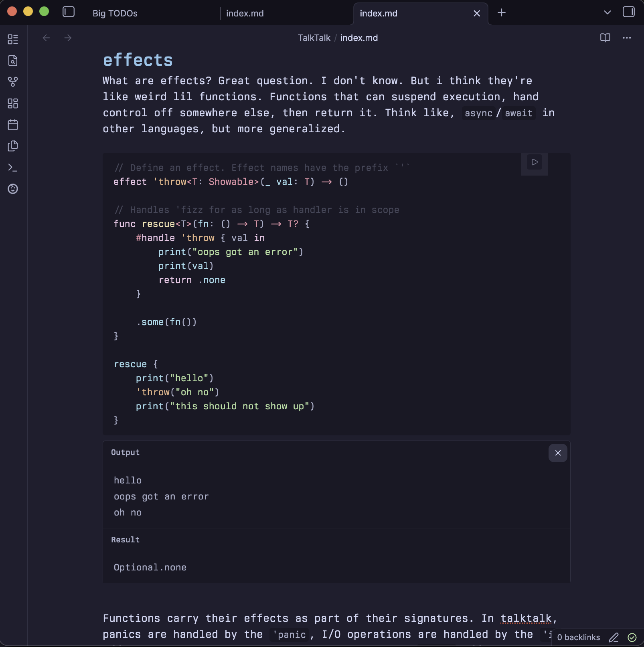Screen dimensions: 644x647
Task: Click TalkTalk folder in breadcrumb
Action: (x=314, y=38)
